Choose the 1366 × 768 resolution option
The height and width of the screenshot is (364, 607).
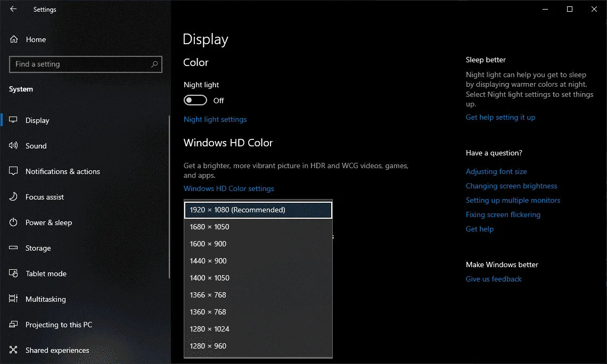[258, 295]
